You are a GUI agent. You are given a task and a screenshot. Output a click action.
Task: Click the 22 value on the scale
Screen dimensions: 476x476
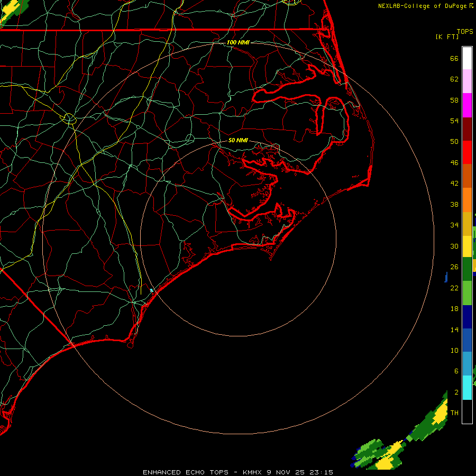pos(454,288)
